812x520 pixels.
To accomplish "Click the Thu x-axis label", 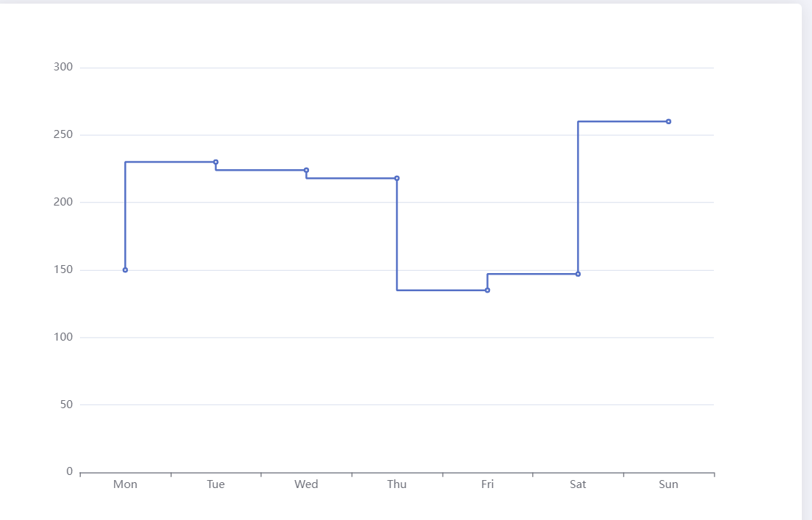I will coord(397,484).
